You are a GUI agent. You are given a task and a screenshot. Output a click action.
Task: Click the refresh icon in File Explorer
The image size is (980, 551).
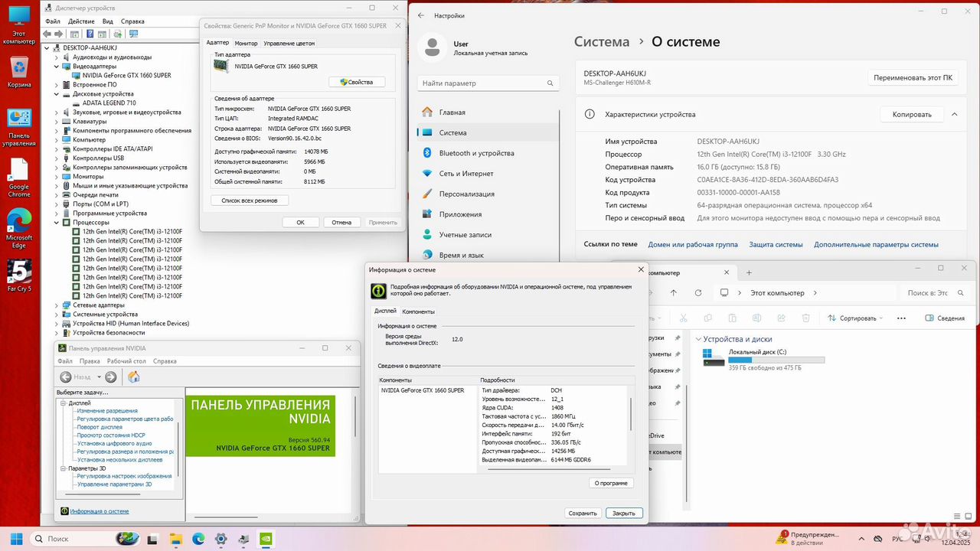coord(698,293)
